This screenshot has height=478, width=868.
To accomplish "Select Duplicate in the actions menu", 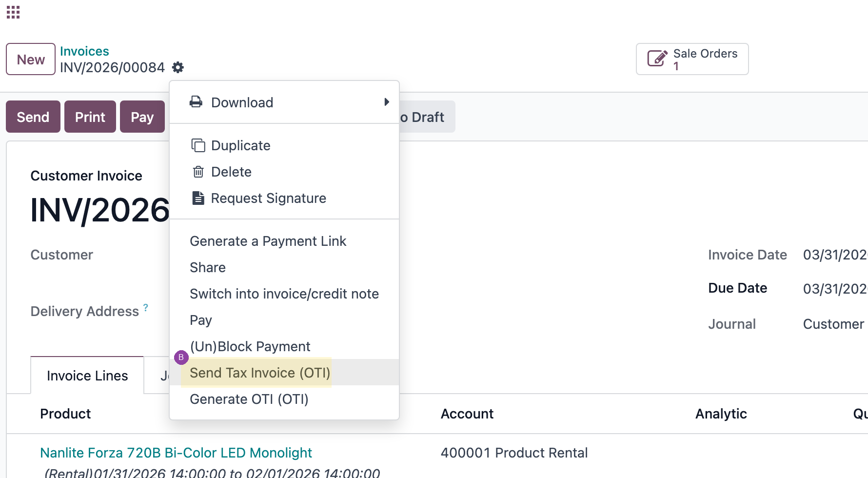I will (284, 145).
